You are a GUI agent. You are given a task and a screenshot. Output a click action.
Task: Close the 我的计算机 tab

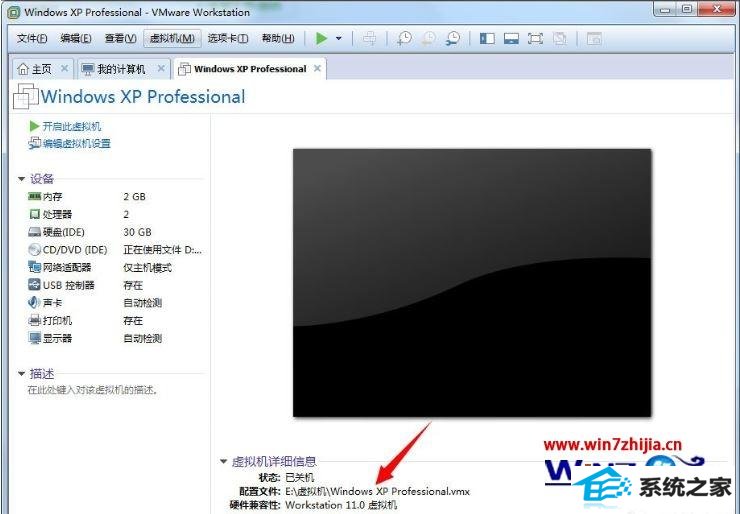pyautogui.click(x=161, y=68)
